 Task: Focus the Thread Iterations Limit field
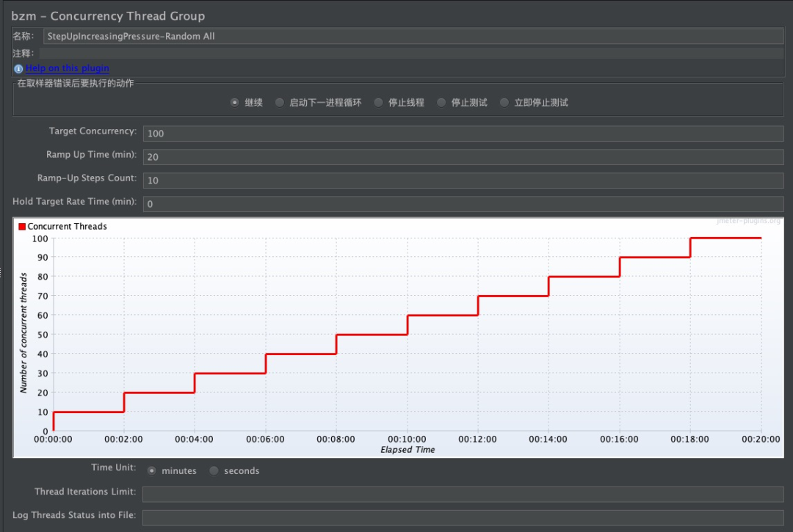click(463, 494)
